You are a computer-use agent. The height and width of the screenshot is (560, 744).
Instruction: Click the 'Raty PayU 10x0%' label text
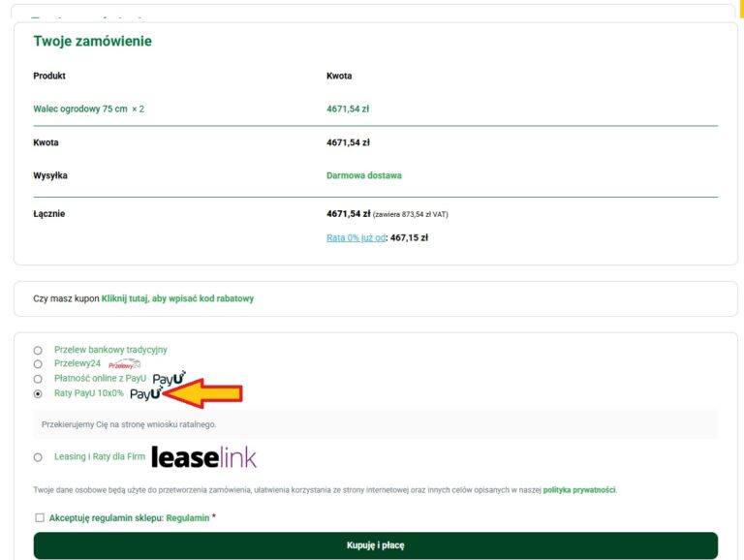point(89,394)
